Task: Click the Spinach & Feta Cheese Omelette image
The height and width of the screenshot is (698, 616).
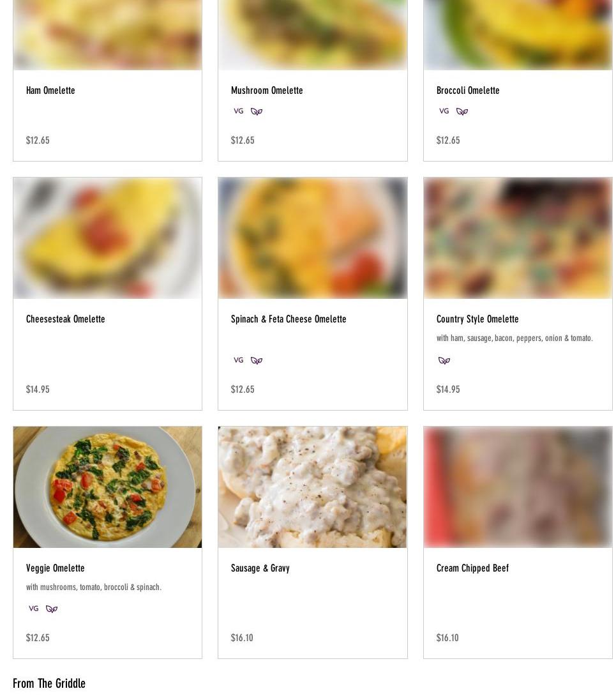Action: 312,238
